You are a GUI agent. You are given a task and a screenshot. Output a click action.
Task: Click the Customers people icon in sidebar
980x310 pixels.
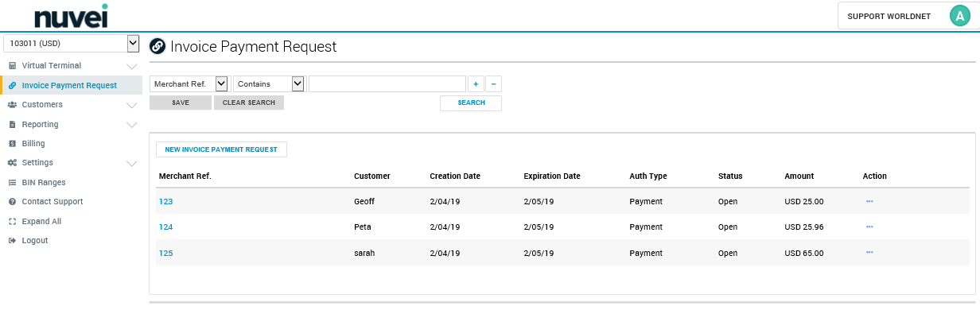pyautogui.click(x=13, y=105)
